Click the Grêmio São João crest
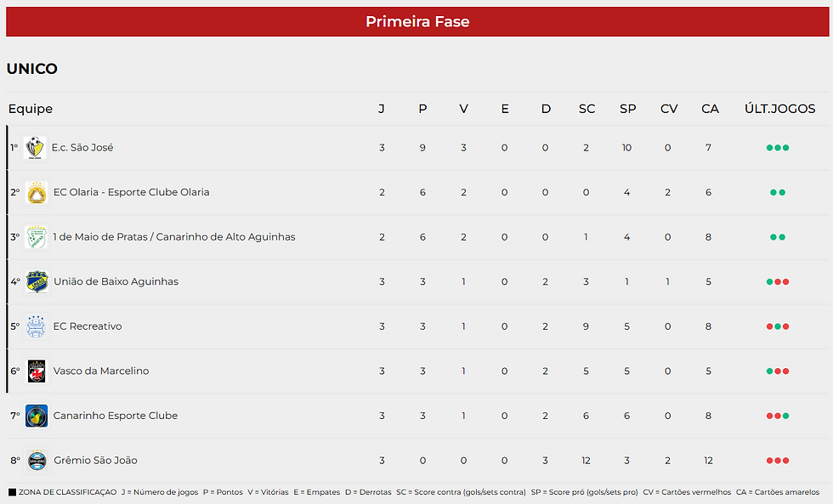 click(37, 461)
